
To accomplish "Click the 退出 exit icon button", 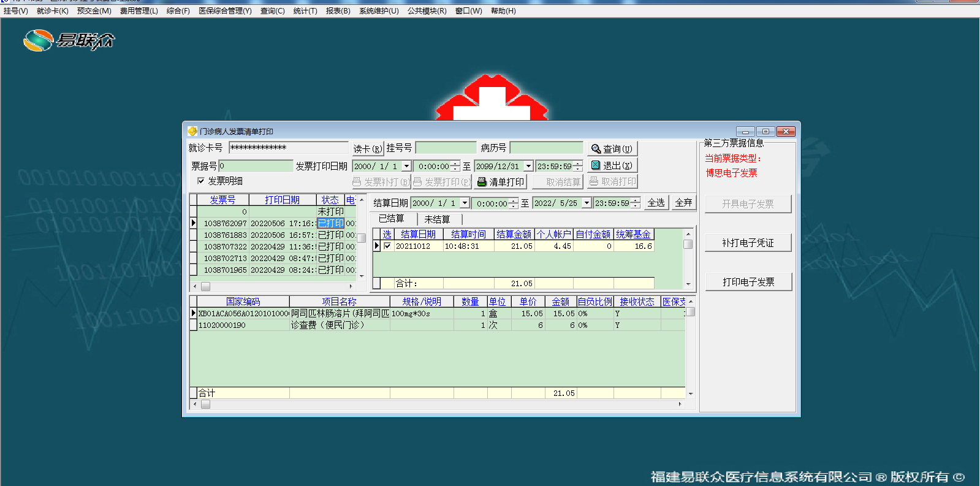I will click(x=611, y=165).
